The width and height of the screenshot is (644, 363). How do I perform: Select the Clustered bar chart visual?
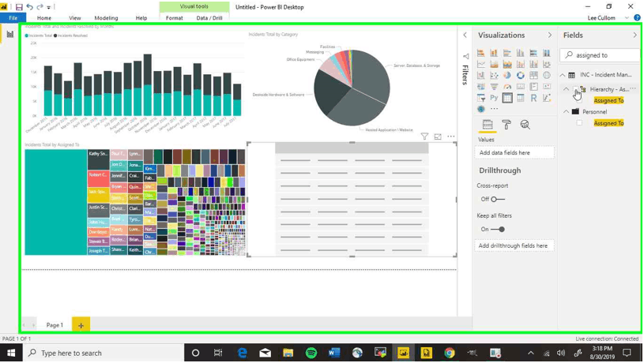tap(507, 53)
